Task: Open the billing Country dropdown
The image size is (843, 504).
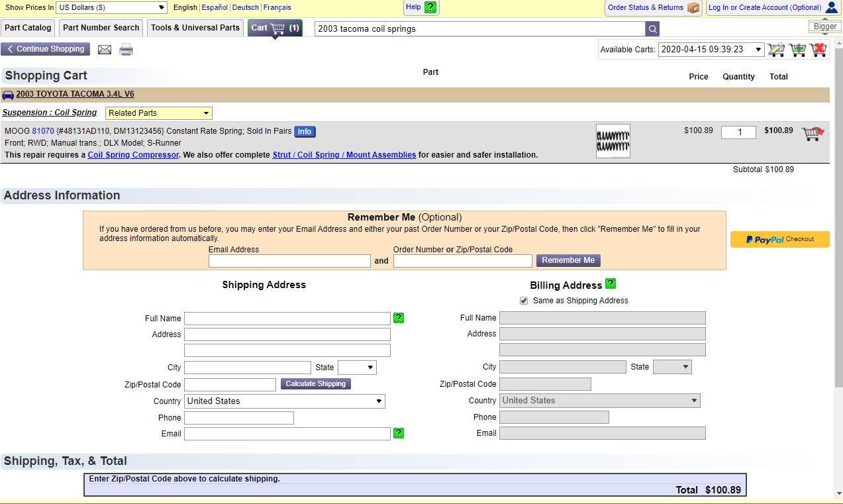Action: click(600, 401)
